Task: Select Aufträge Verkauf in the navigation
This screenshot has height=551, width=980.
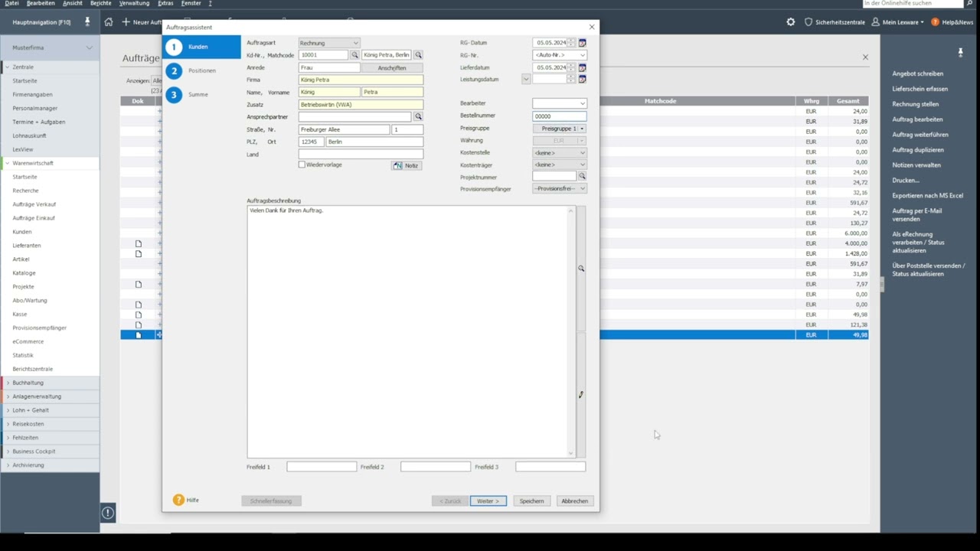Action: (x=34, y=204)
